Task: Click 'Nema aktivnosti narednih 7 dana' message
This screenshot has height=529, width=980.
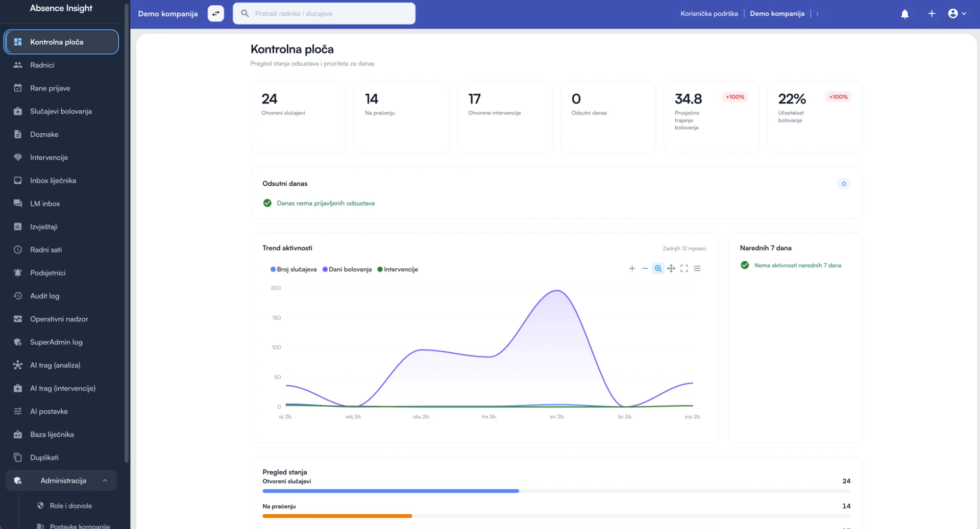Action: pos(797,265)
